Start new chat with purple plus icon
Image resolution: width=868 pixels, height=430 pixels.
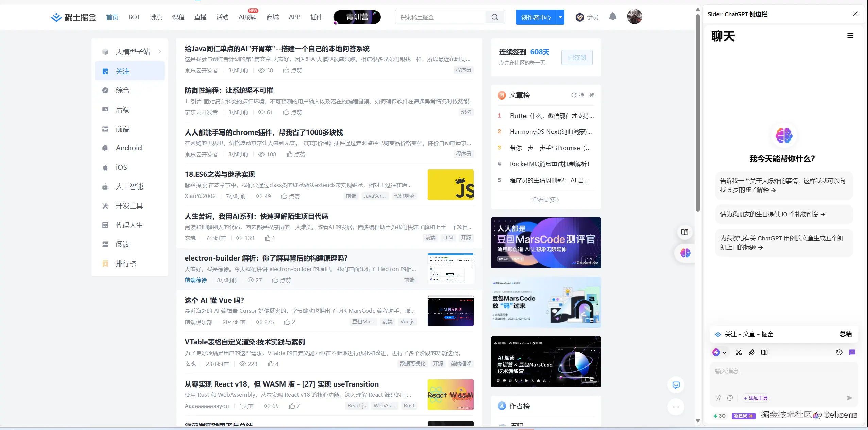[852, 352]
